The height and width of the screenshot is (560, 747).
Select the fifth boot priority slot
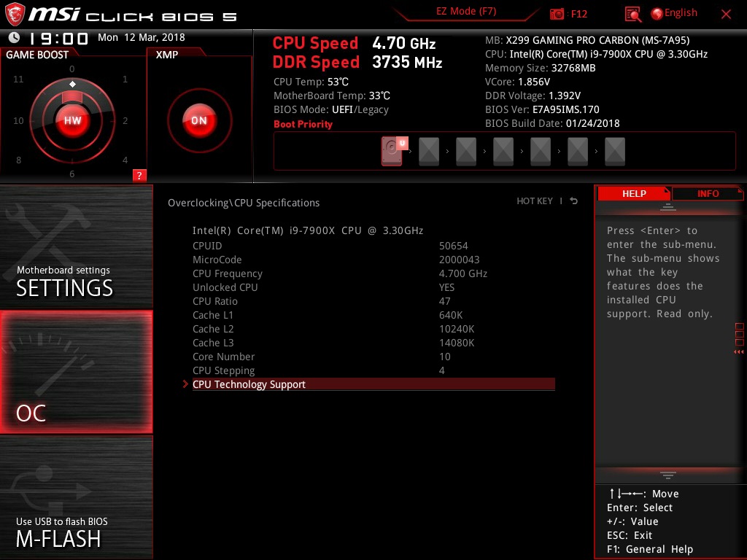point(541,152)
